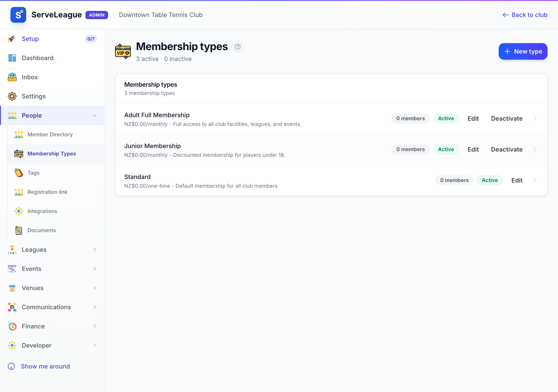Open the help question mark icon
Viewport: 558px width, 392px height.
(237, 47)
